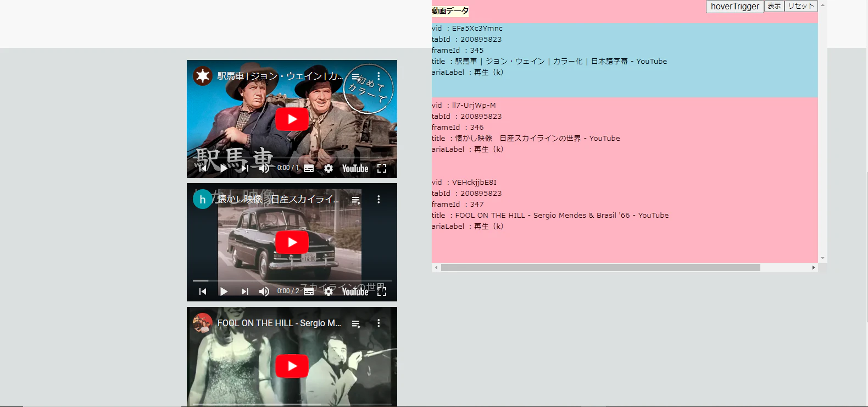Open more options on 駅馬車 video

379,76
